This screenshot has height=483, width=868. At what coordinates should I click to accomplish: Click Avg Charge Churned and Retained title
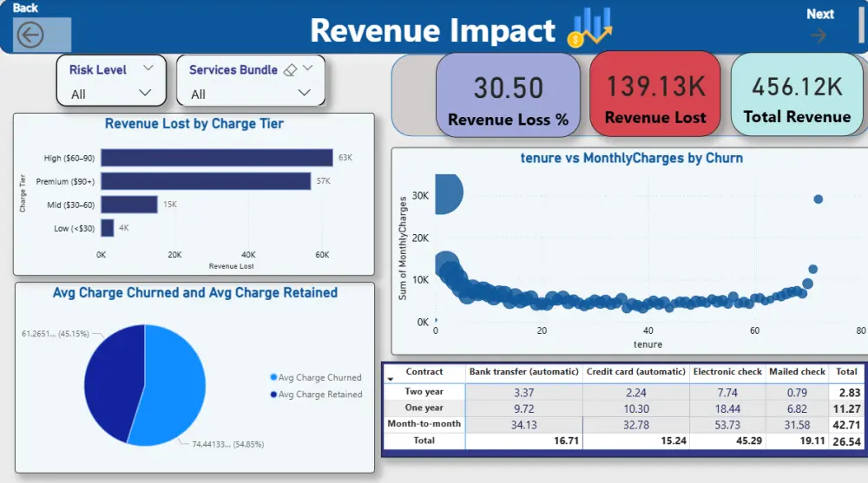click(x=194, y=293)
